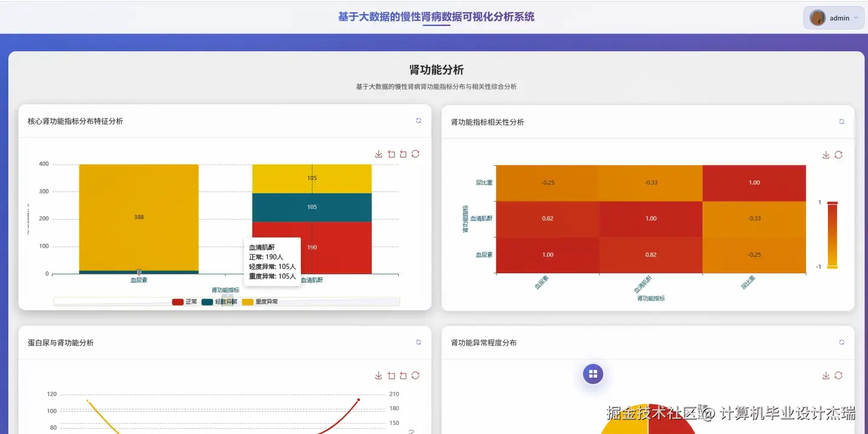Screen dimensions: 868x434
Task: Select heatmap cell 0.82 in 血清肌酐 row
Action: (548, 219)
